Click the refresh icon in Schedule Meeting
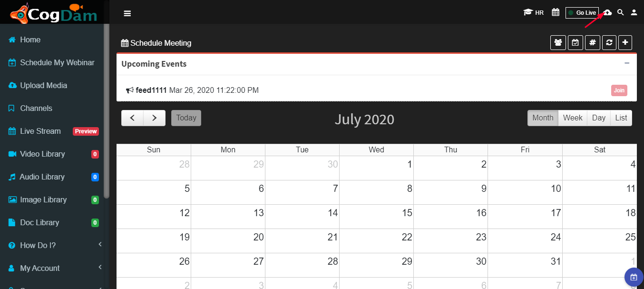 [609, 42]
